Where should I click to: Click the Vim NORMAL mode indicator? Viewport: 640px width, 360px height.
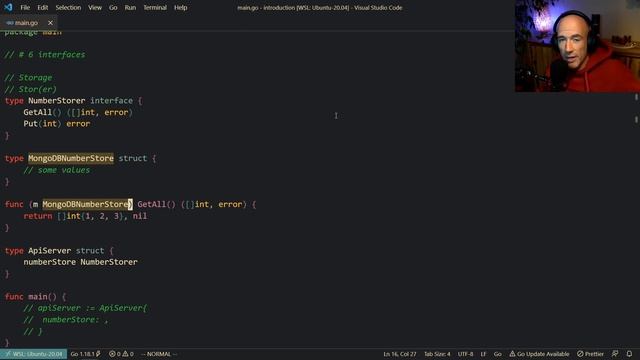(159, 354)
